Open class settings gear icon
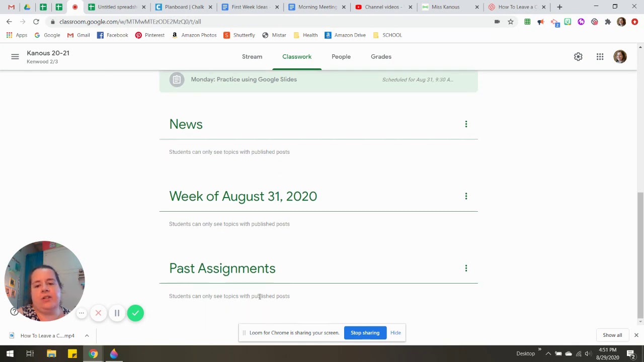This screenshot has width=644, height=362. (x=578, y=57)
